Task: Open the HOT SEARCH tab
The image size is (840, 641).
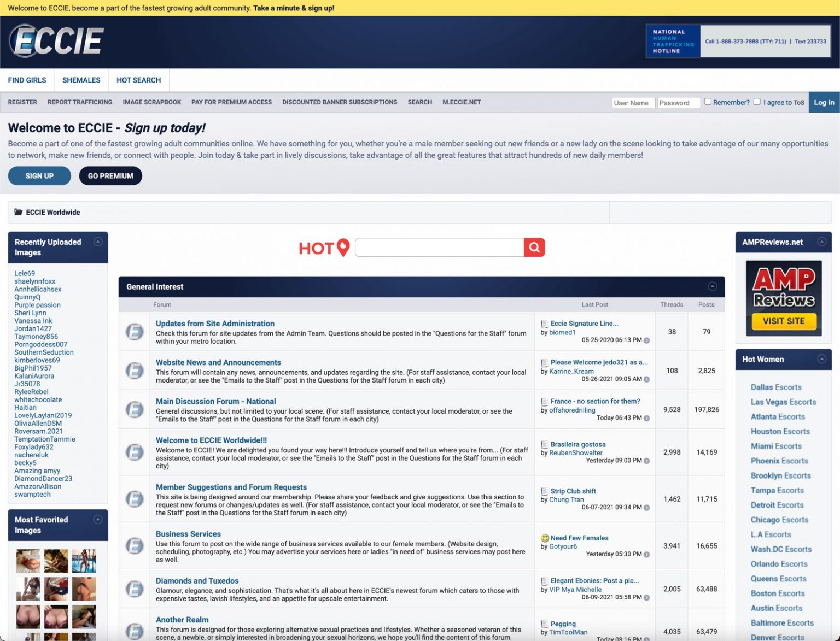Action: (x=139, y=80)
